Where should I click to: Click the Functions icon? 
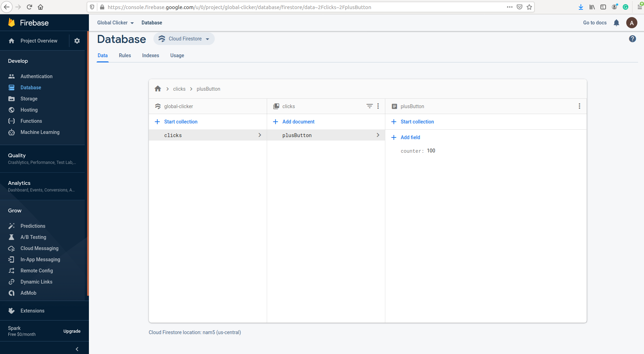[x=12, y=121]
